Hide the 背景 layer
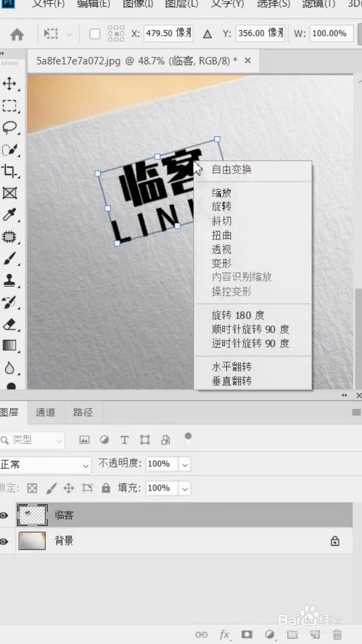Viewport: 362px width, 644px height. click(x=5, y=542)
